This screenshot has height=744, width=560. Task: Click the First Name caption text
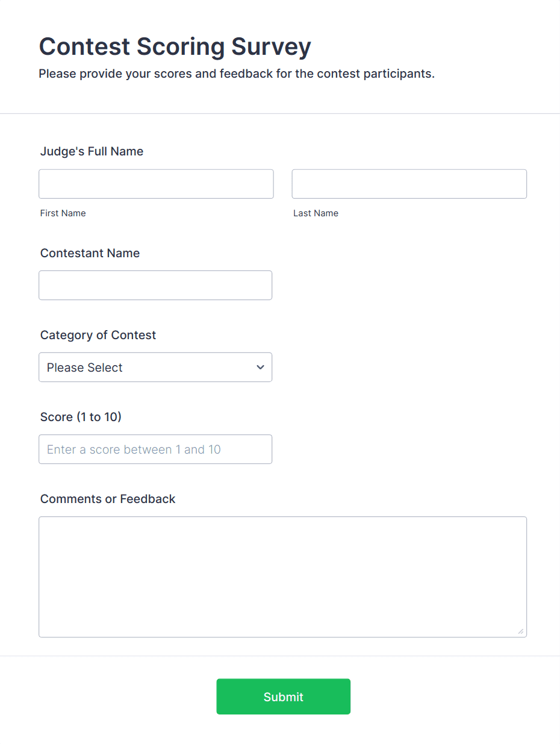point(63,213)
